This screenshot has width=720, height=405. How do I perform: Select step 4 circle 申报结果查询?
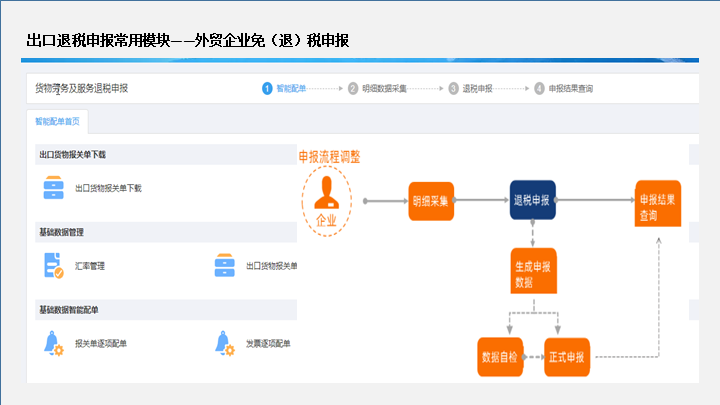[x=539, y=88]
